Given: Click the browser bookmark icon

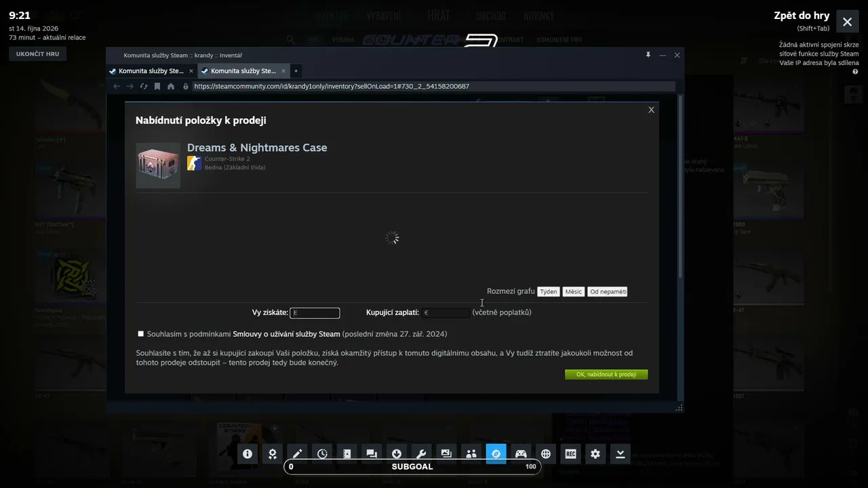Looking at the screenshot, I should click(157, 86).
